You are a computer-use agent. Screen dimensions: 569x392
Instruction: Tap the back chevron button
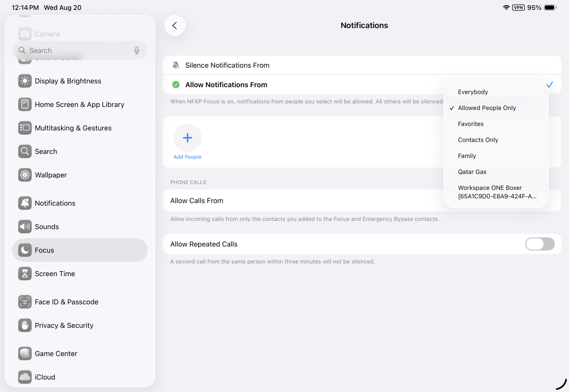[x=175, y=26]
